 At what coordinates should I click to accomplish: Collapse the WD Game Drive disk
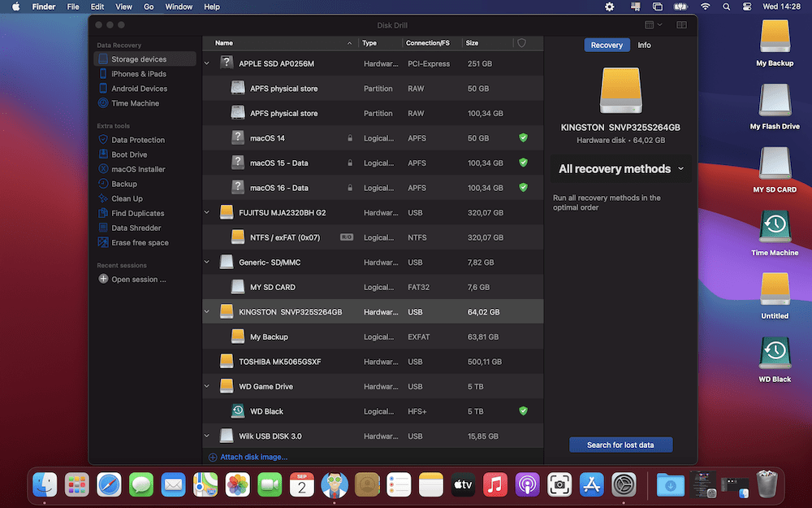click(207, 387)
